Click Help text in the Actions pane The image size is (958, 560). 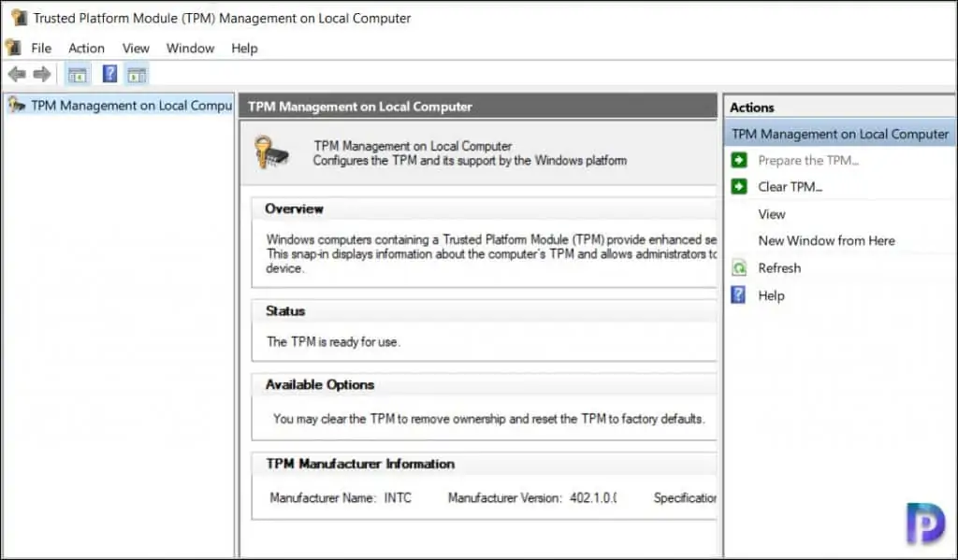point(771,295)
